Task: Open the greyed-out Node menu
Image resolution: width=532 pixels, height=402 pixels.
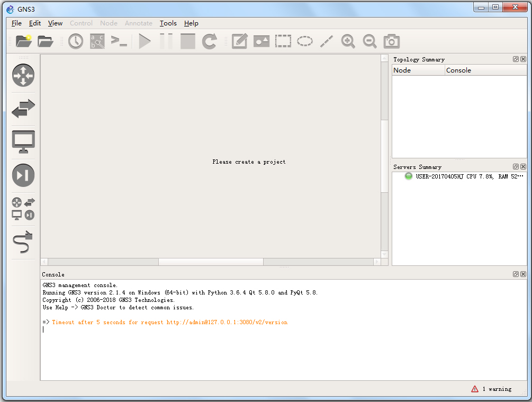Action: point(109,23)
